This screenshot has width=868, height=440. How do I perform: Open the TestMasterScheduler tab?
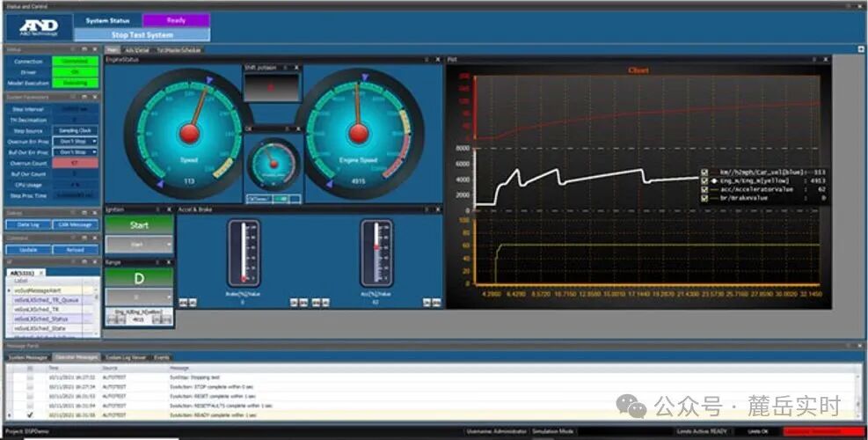177,50
